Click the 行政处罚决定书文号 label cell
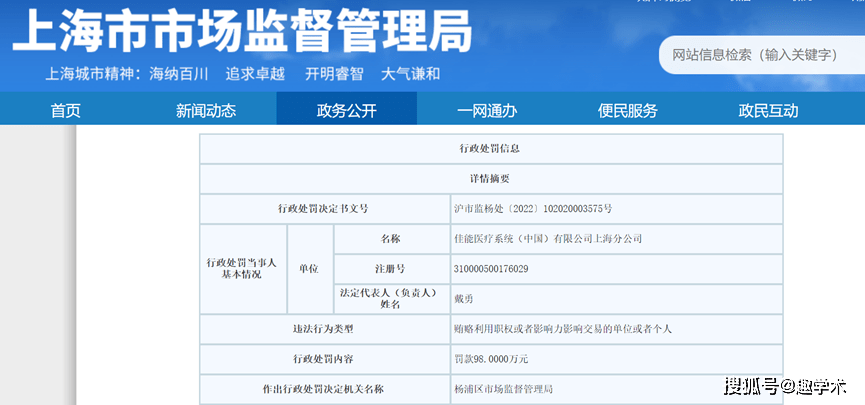The width and height of the screenshot is (865, 405). (x=324, y=209)
